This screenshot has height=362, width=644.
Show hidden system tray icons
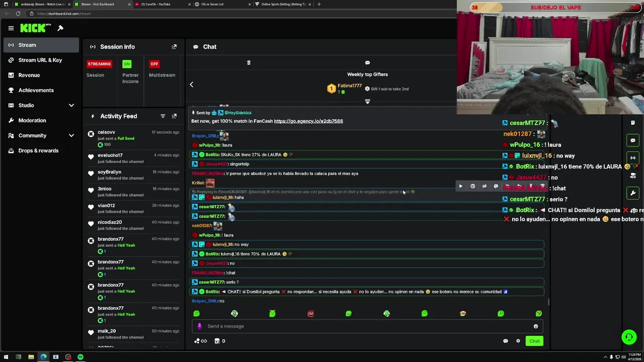604,357
